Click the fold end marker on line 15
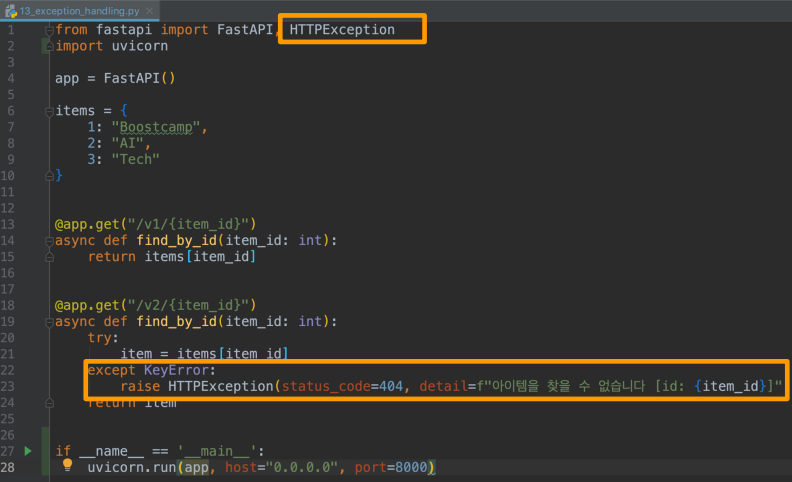The height and width of the screenshot is (482, 792). (50, 257)
